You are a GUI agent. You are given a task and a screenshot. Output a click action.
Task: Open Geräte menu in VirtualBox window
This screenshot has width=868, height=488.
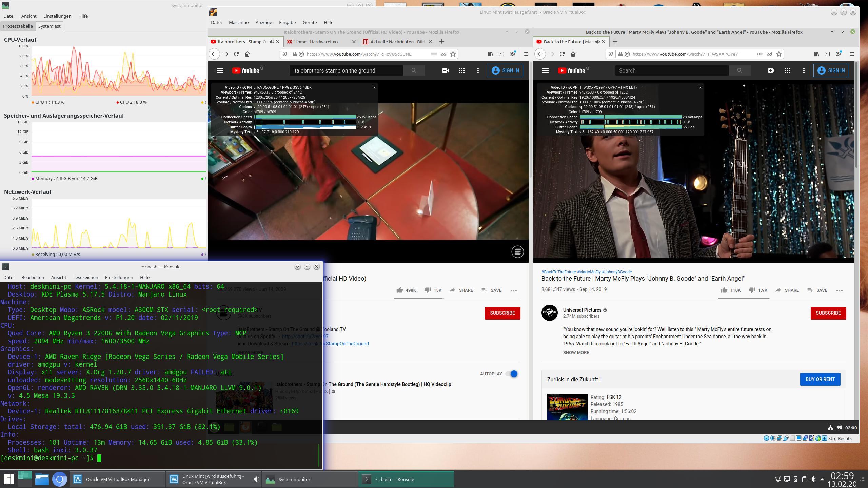pos(310,22)
